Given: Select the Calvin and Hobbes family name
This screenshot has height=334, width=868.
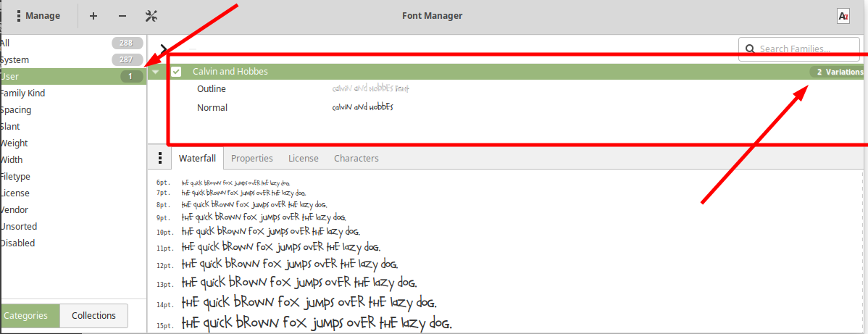Looking at the screenshot, I should coord(230,72).
